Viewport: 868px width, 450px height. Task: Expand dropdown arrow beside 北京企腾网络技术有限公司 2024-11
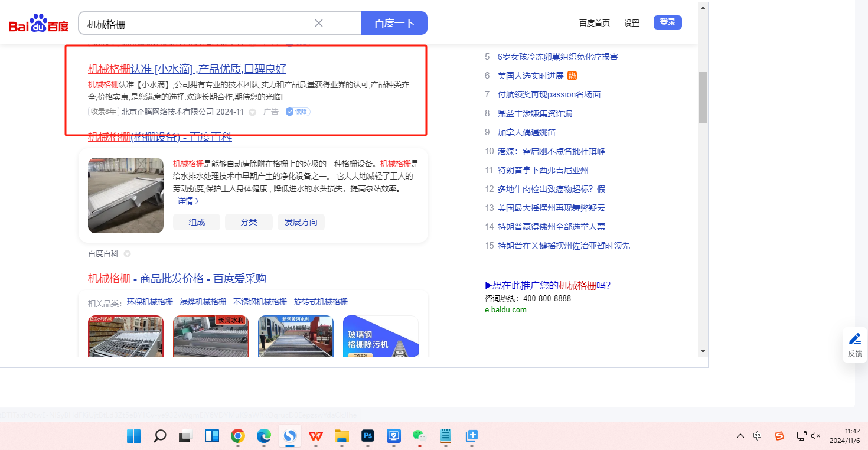252,112
